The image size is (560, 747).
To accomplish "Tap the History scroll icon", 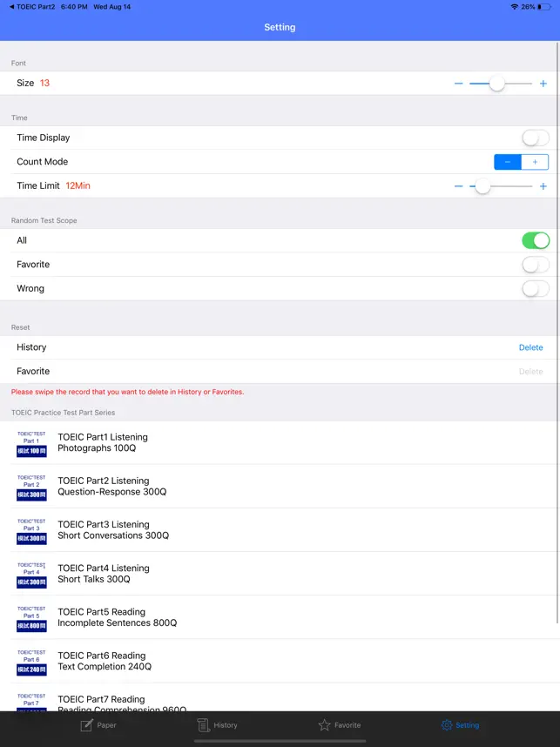I will pos(203,725).
